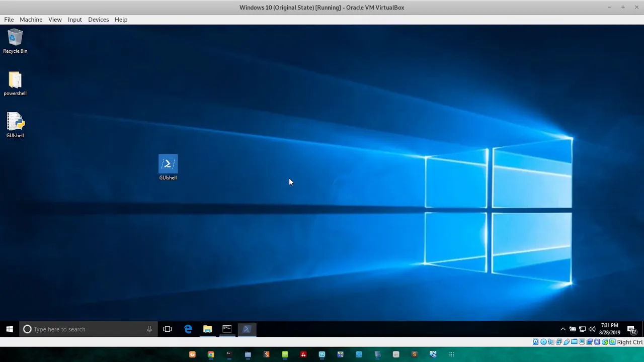Open the volume speaker tray icon
This screenshot has height=362, width=644.
[592, 329]
